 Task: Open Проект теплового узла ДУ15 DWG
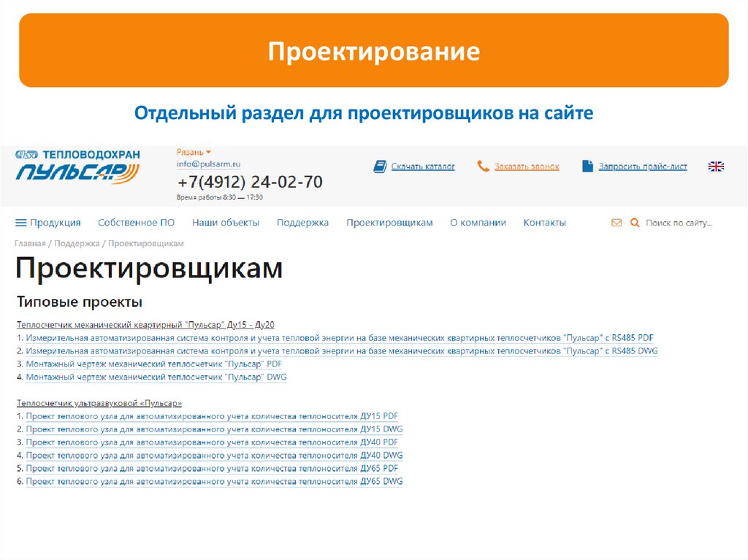point(214,429)
